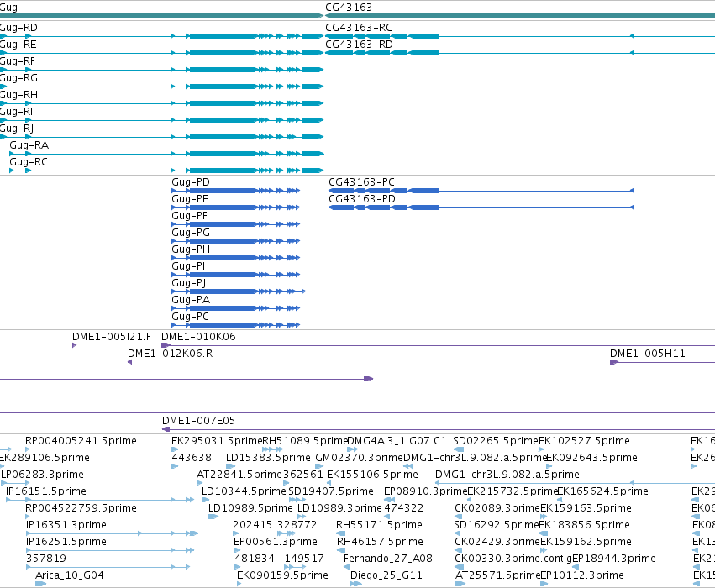Click the 357819 EST label
715x588 pixels.
pos(46,559)
